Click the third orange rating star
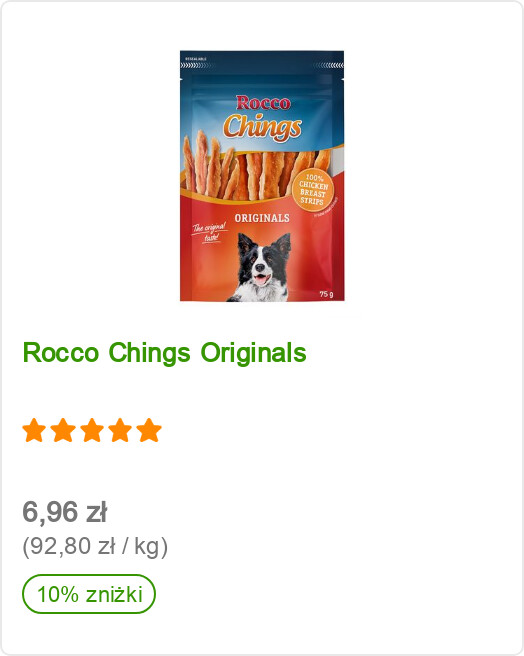 [92, 430]
